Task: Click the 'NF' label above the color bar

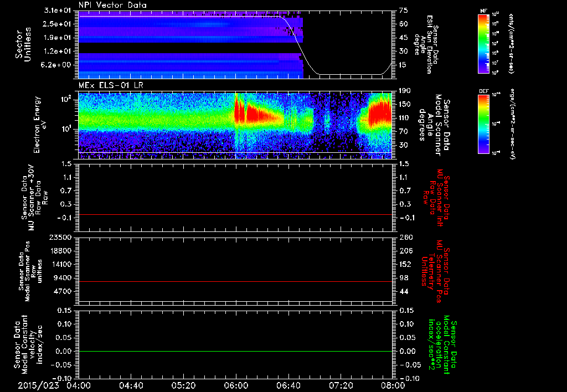Action: pyautogui.click(x=483, y=11)
